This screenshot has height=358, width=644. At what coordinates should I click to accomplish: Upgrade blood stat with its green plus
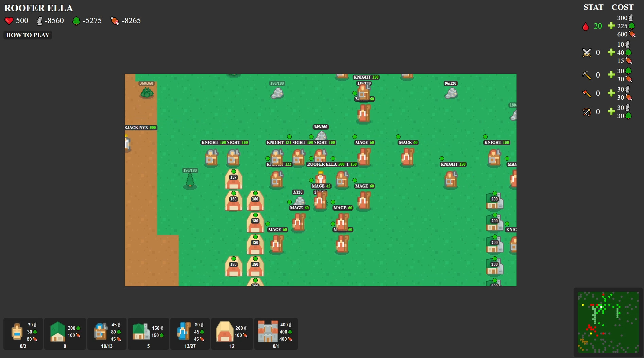(x=611, y=26)
